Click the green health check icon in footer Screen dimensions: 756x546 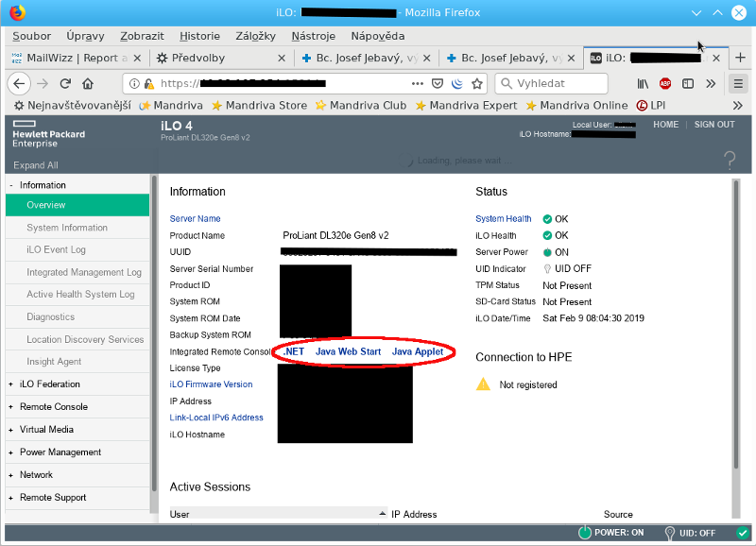(x=743, y=533)
